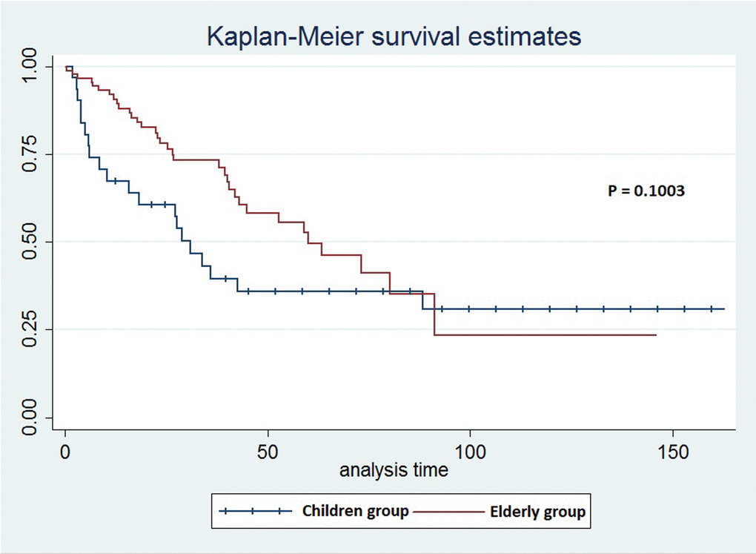
Task: Click the 0.75 y-axis tick label
Action: [30, 154]
